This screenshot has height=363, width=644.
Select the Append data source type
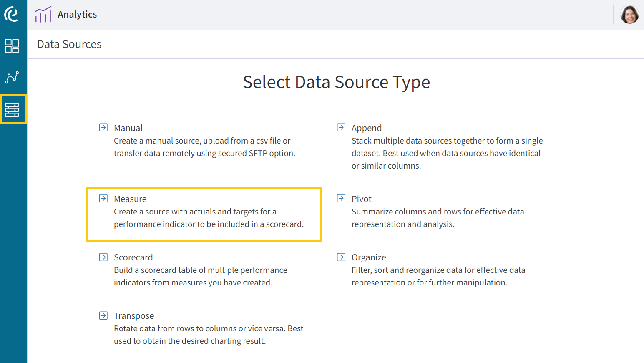(366, 128)
